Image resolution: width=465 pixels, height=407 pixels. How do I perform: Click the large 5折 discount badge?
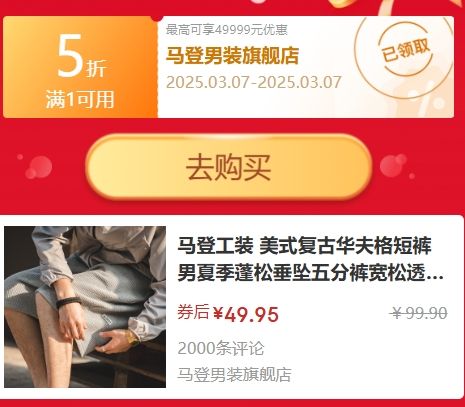point(82,57)
